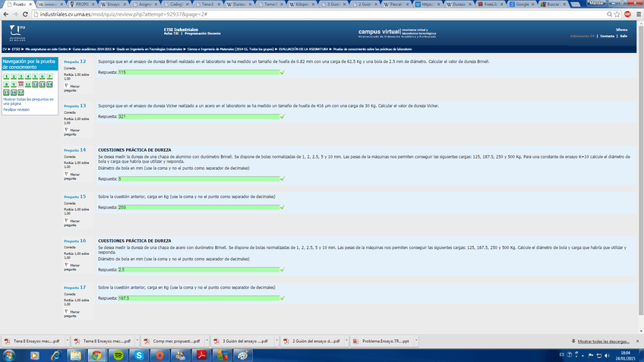Switch to the Pascal Wikipedia tab
Viewport: 644px width, 362px height.
tap(394, 4)
